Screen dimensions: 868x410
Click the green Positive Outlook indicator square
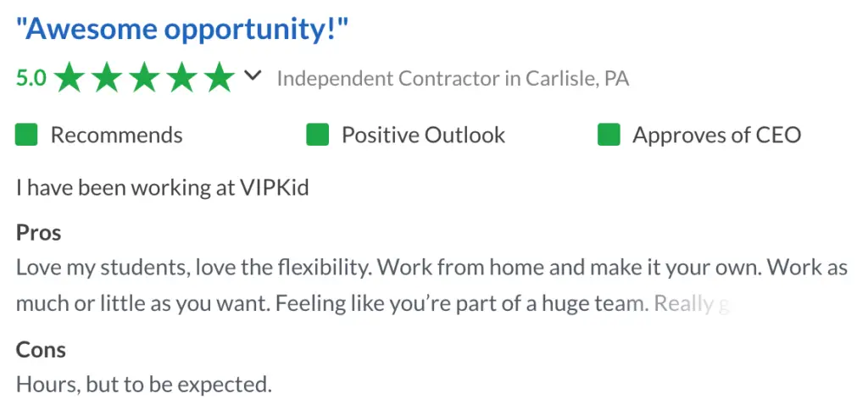[317, 135]
